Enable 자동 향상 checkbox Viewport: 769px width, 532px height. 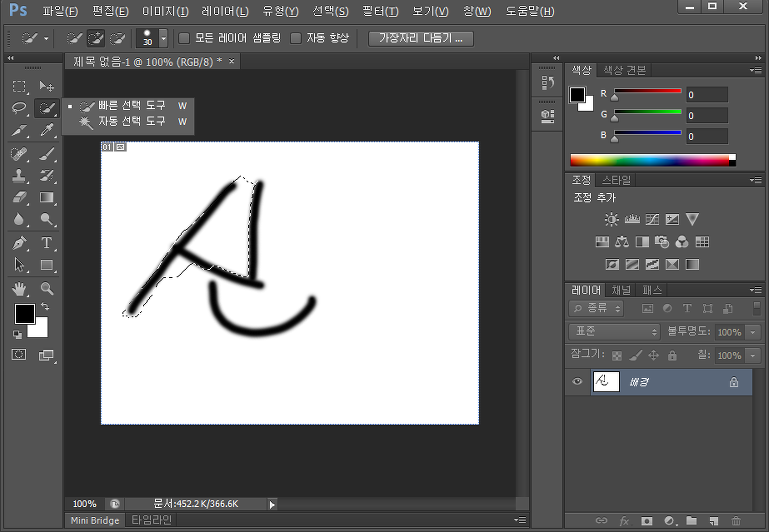pyautogui.click(x=296, y=38)
